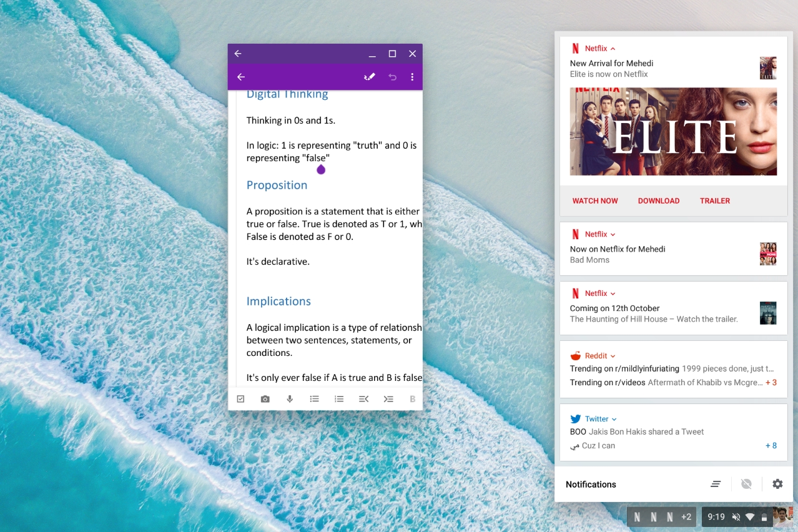Open the drawing pen mode
This screenshot has width=798, height=532.
[370, 77]
